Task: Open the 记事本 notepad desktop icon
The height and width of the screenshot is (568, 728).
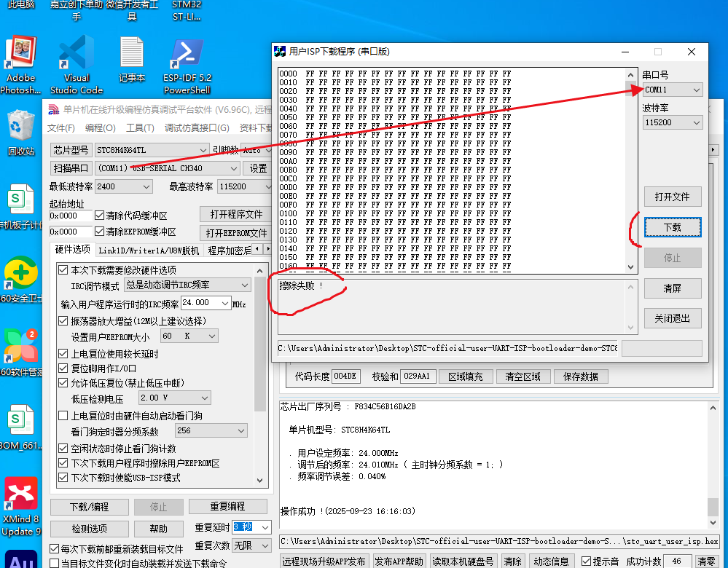Action: (132, 58)
